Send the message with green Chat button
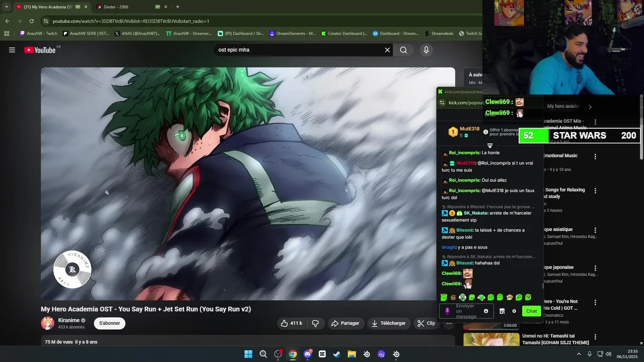Screen dimensions: 644x362 [532, 311]
